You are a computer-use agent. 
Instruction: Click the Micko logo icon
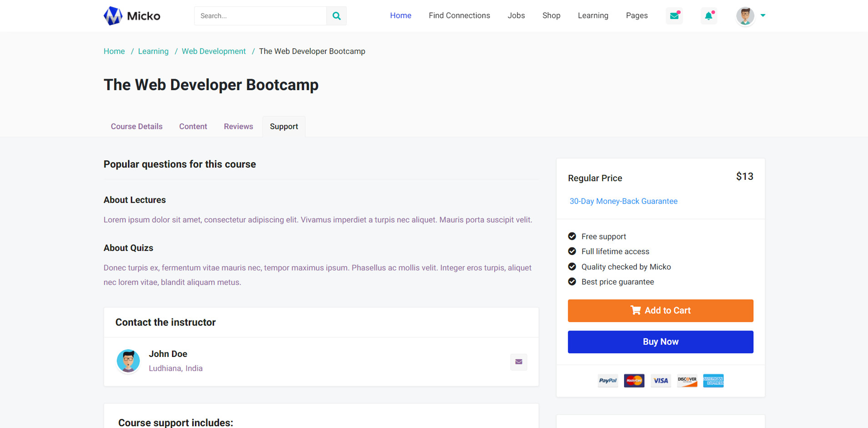(113, 16)
